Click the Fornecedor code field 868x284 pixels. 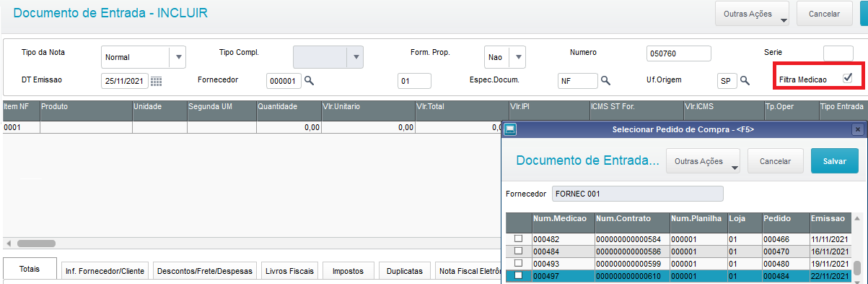point(284,82)
